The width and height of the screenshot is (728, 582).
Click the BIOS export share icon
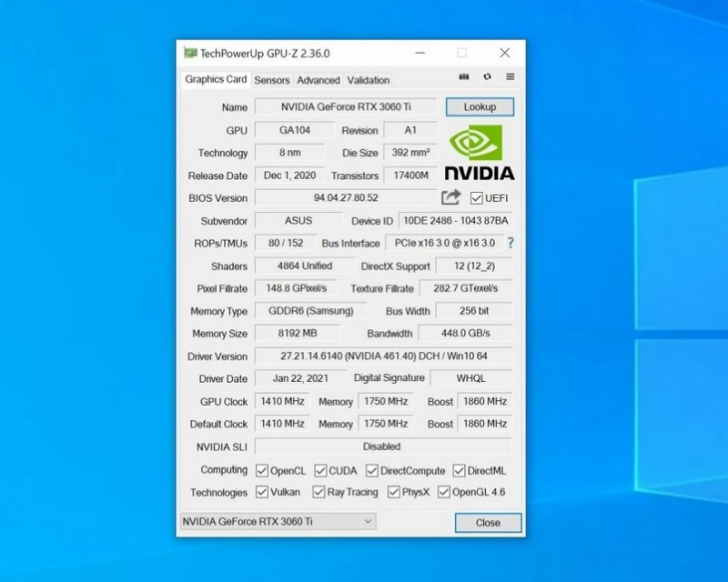pos(450,197)
